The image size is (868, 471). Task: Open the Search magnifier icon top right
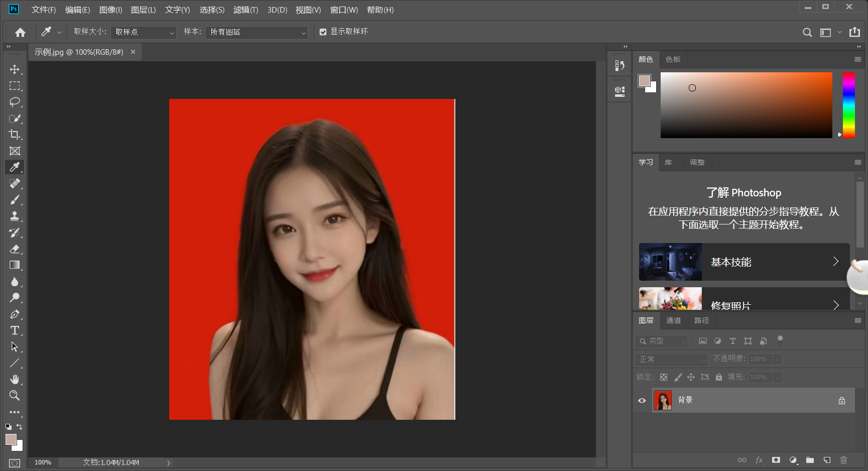click(x=807, y=32)
